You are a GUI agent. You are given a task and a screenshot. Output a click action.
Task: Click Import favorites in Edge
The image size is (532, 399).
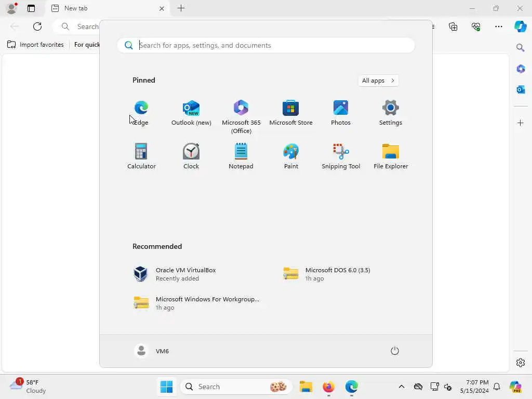coord(36,45)
